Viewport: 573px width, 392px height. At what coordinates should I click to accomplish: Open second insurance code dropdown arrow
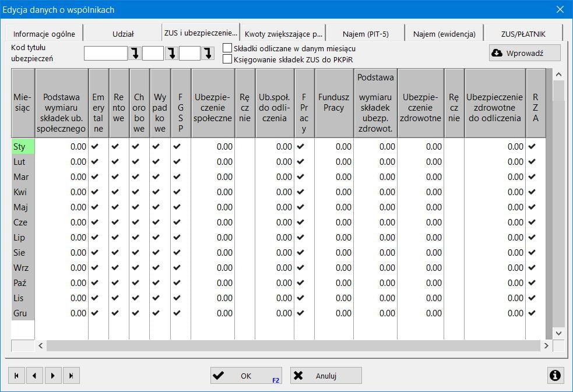tap(171, 54)
